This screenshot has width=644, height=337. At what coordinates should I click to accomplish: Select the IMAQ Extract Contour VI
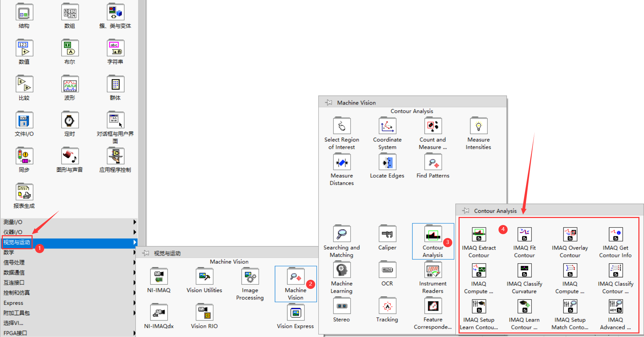(479, 234)
